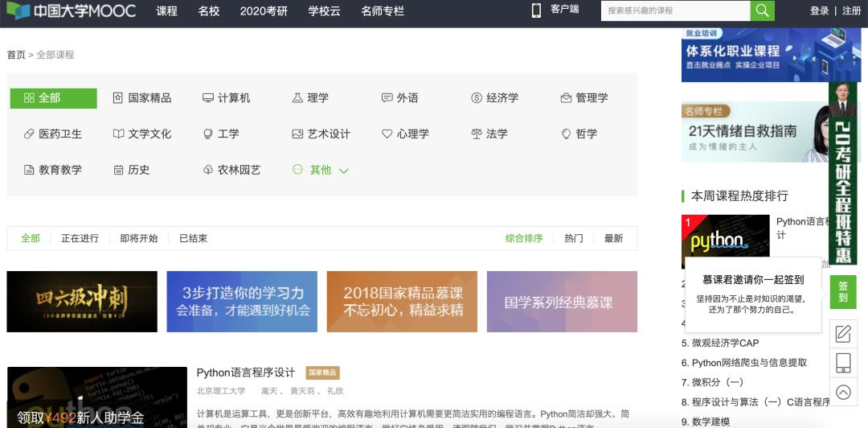Click the 首页 breadcrumb link
Screen dimensions: 868x428
16,55
